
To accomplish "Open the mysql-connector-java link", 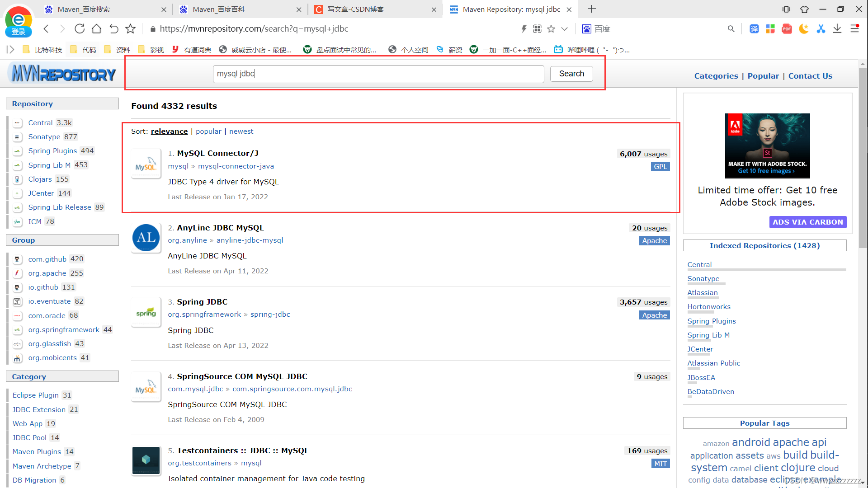I will click(x=236, y=166).
